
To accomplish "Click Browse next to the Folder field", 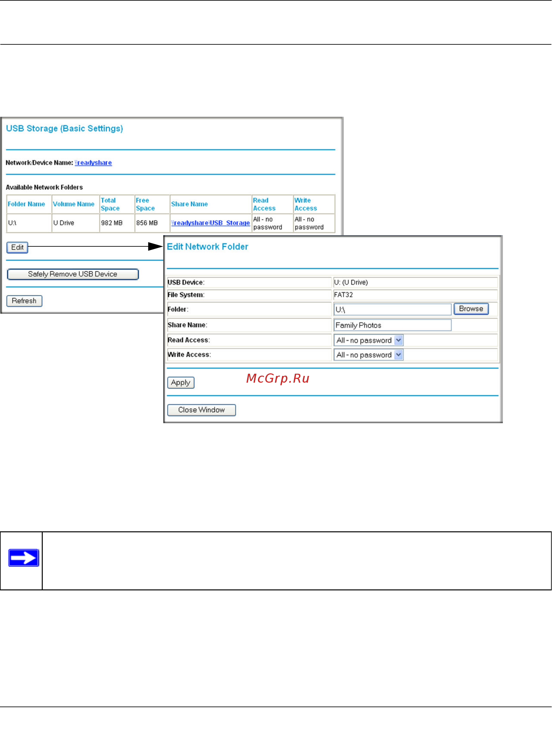I will pos(471,309).
